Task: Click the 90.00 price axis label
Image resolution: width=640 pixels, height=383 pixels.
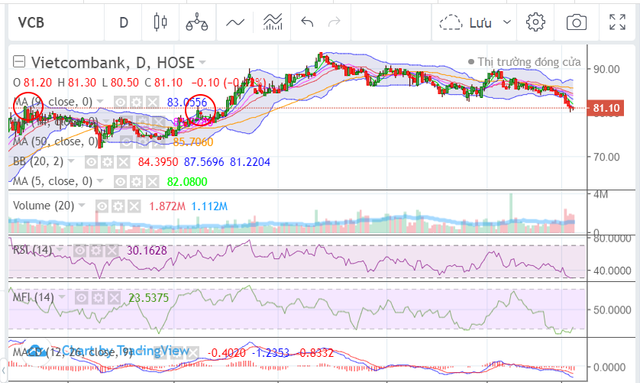Action: (x=607, y=69)
